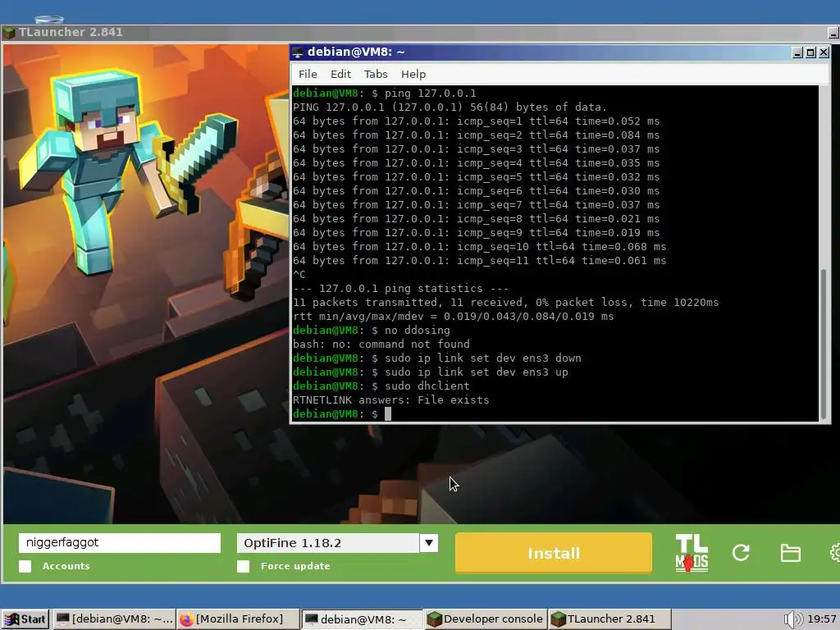Screen dimensions: 840x630
Task: Maximize the debian@VM8 terminal window
Action: [810, 52]
